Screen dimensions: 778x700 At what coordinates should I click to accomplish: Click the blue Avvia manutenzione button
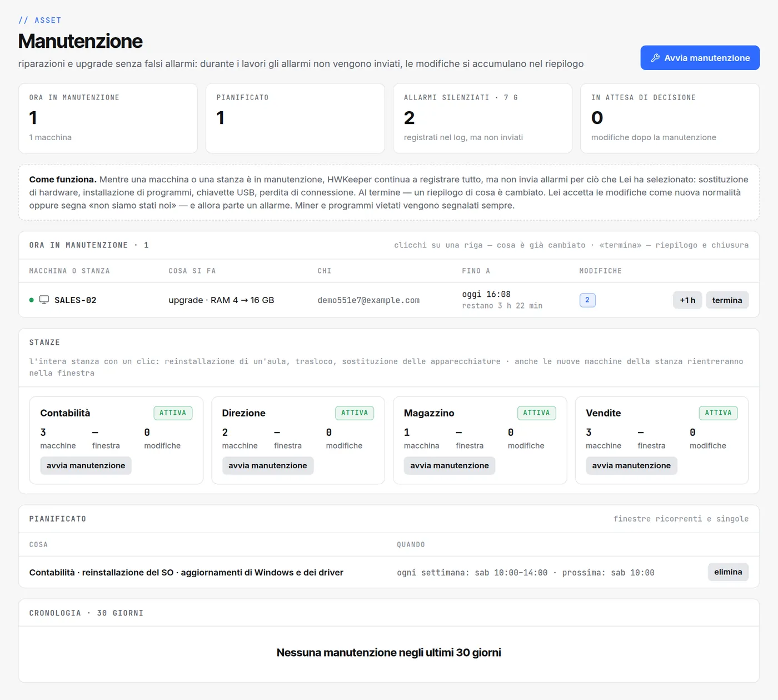pos(700,58)
